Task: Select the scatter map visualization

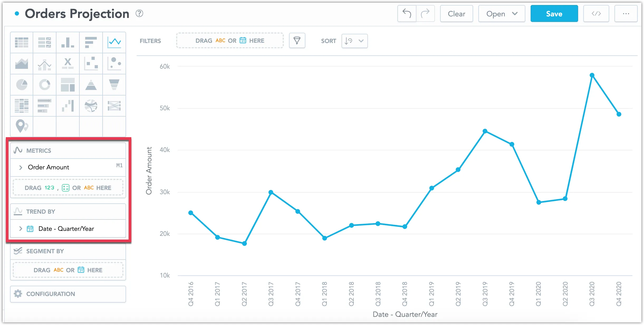Action: pyautogui.click(x=21, y=127)
